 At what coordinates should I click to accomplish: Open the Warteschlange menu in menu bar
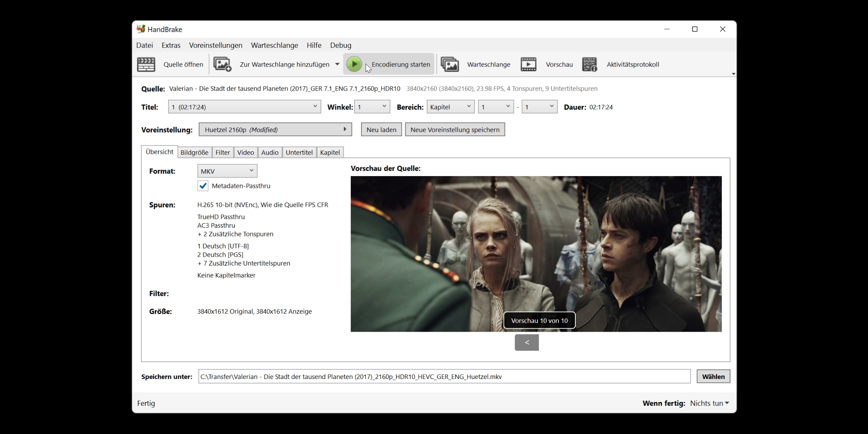(x=274, y=45)
